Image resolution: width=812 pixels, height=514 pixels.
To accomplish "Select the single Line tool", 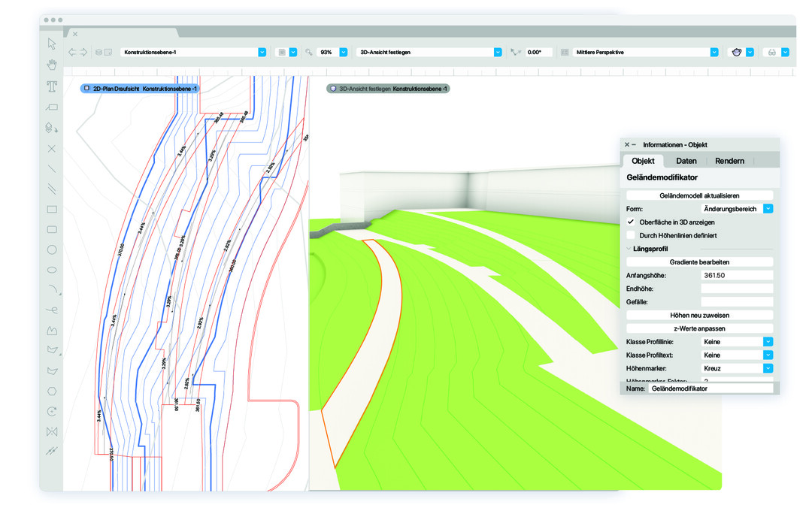I will (52, 169).
